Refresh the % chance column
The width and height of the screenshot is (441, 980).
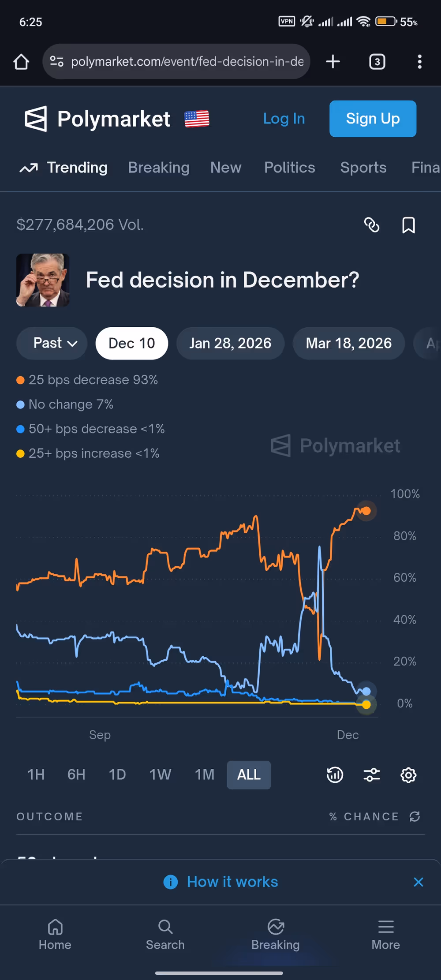415,816
